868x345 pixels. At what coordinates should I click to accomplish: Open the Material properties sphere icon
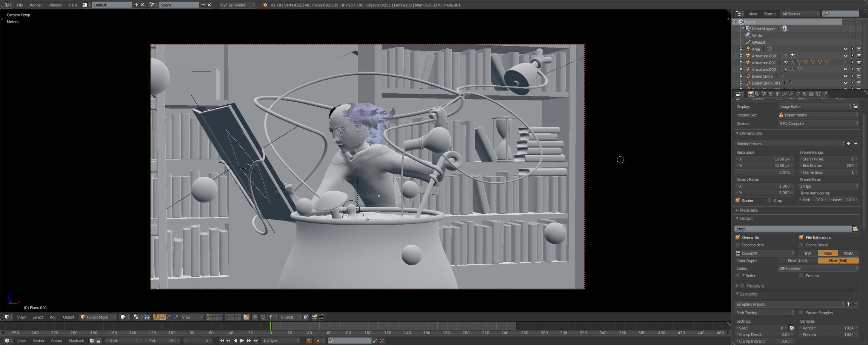[805, 94]
